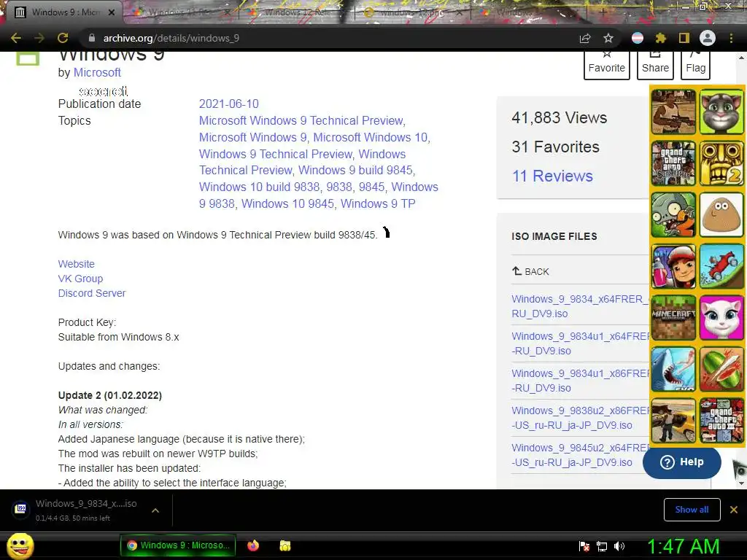
Task: Open the Chrome profile avatar
Action: coord(708,38)
